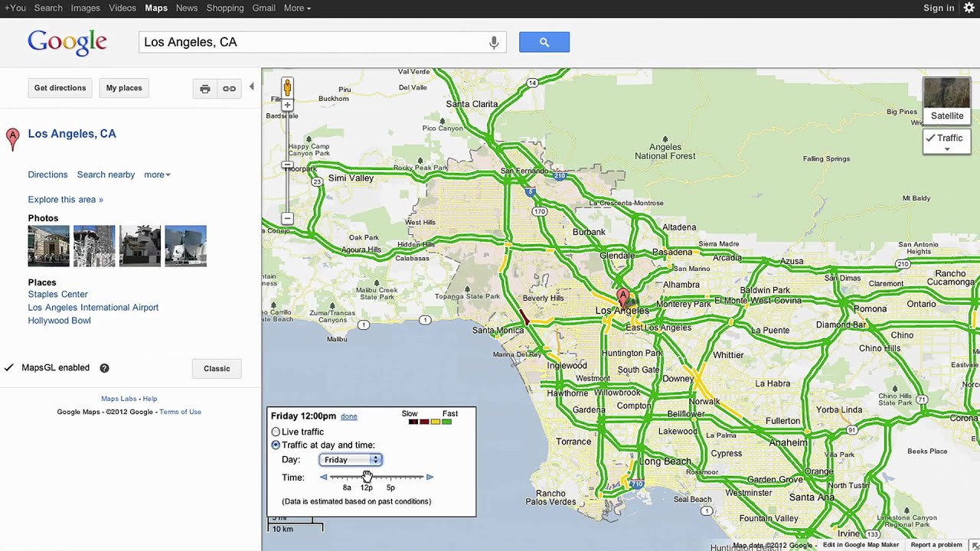Click Sign in
Image resolution: width=980 pixels, height=551 pixels.
(939, 8)
